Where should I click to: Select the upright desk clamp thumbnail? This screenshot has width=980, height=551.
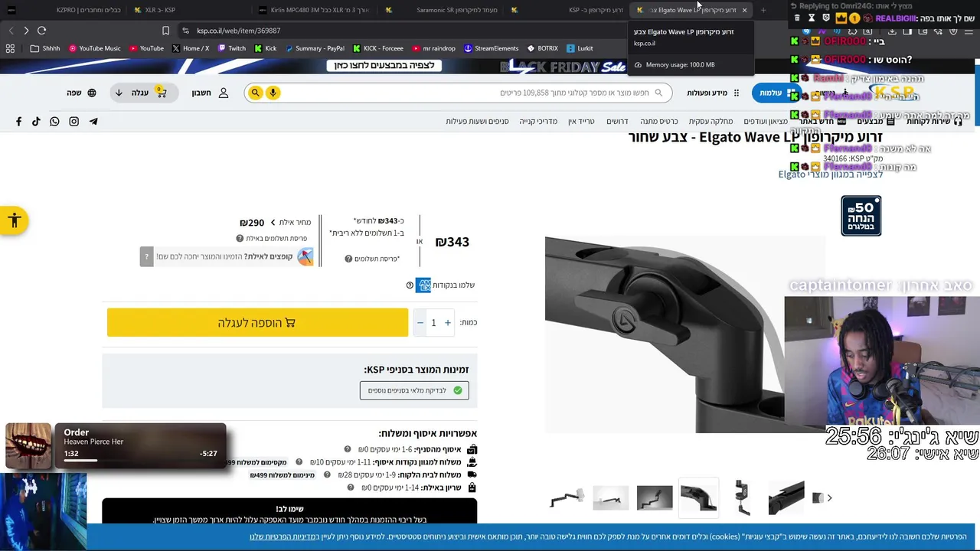742,497
